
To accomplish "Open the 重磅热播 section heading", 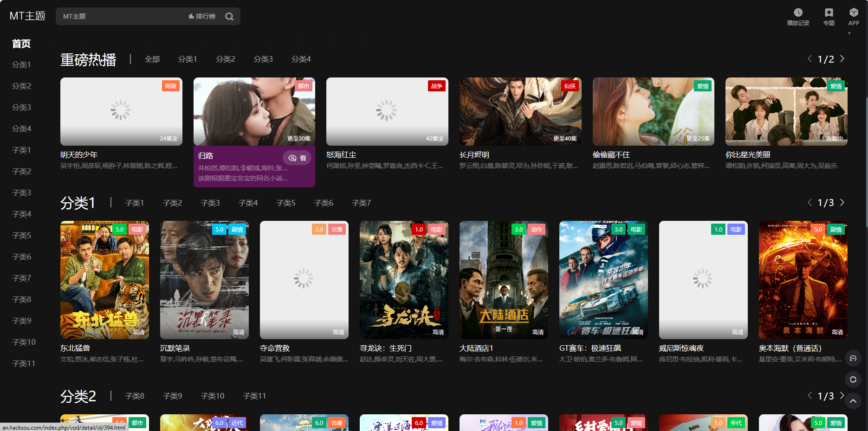I will [x=88, y=59].
